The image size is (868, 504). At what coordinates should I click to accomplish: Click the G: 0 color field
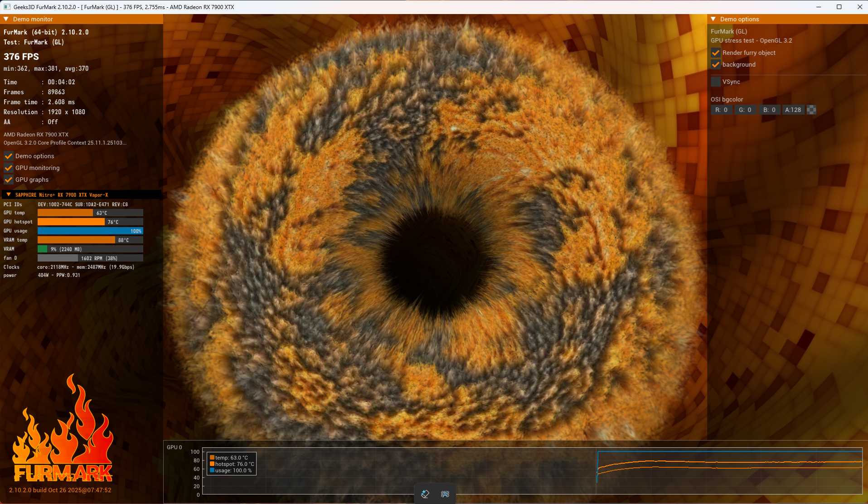point(745,110)
